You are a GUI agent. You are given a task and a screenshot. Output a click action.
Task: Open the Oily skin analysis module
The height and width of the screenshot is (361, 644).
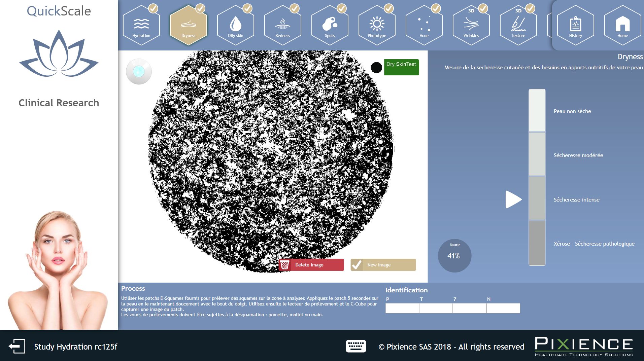point(236,25)
